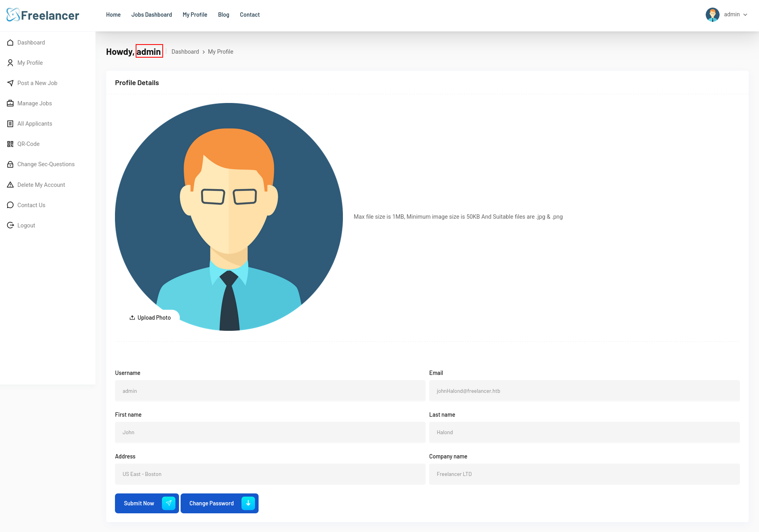Image resolution: width=759 pixels, height=532 pixels.
Task: Click the paper plane icon beside Post a New Job
Action: 10,83
